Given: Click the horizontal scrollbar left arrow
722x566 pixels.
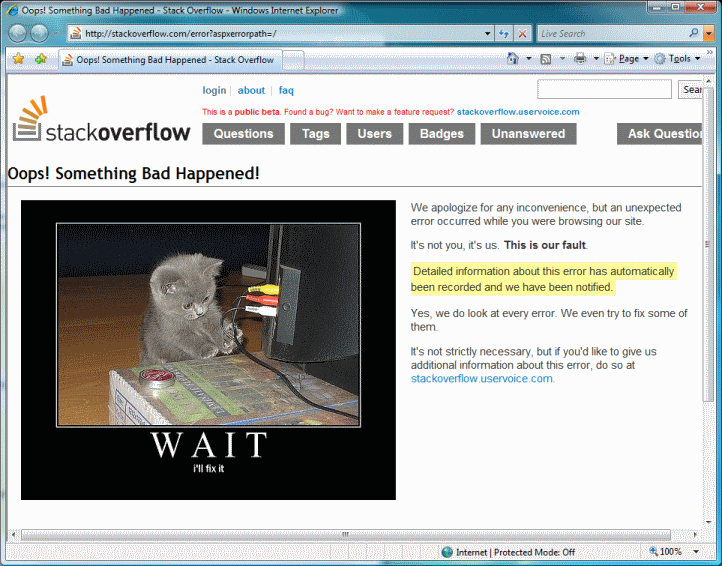Looking at the screenshot, I should pos(13,535).
